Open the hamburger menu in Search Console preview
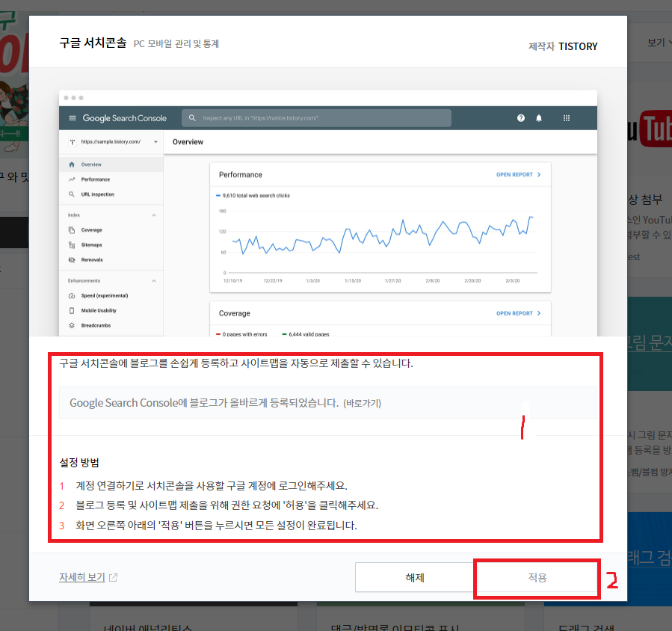The image size is (672, 631). pos(73,118)
